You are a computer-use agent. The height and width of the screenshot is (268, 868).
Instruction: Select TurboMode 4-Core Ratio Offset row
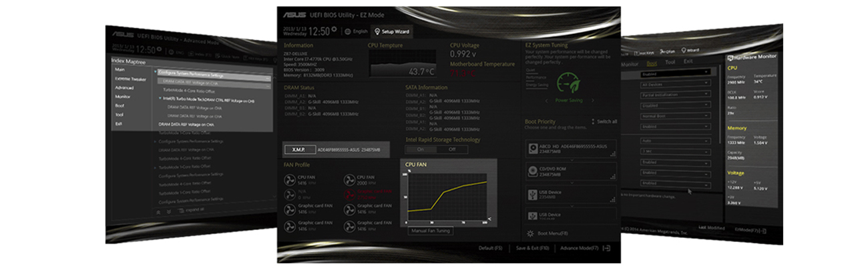point(188,90)
